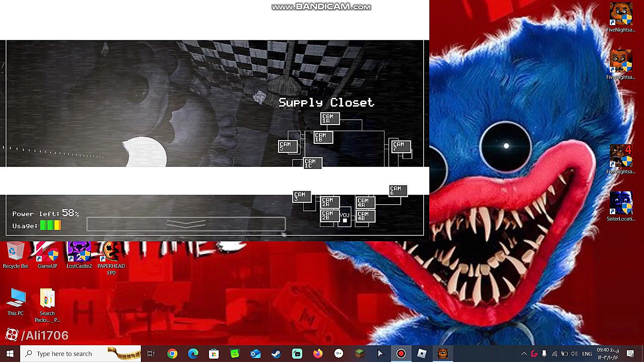Viewport: 644px width, 362px height.
Task: Switch to CAM 4B feed
Action: coord(366,216)
